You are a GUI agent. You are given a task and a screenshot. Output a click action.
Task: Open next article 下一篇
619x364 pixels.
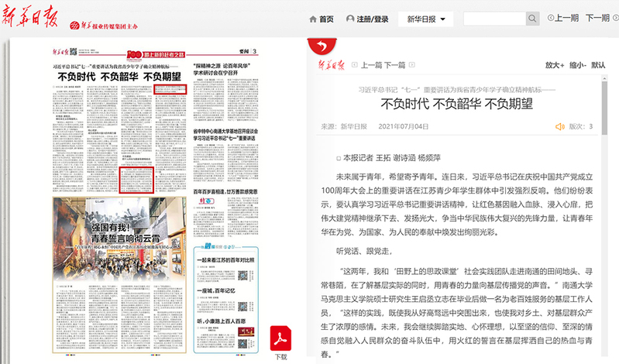395,66
